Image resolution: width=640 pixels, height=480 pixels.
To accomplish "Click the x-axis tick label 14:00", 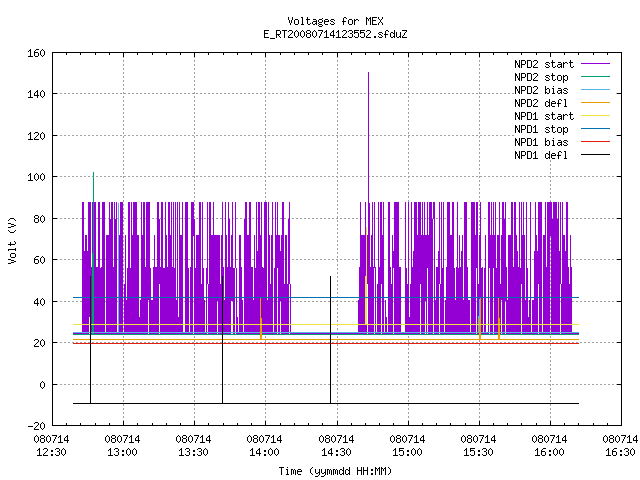I will tap(264, 453).
